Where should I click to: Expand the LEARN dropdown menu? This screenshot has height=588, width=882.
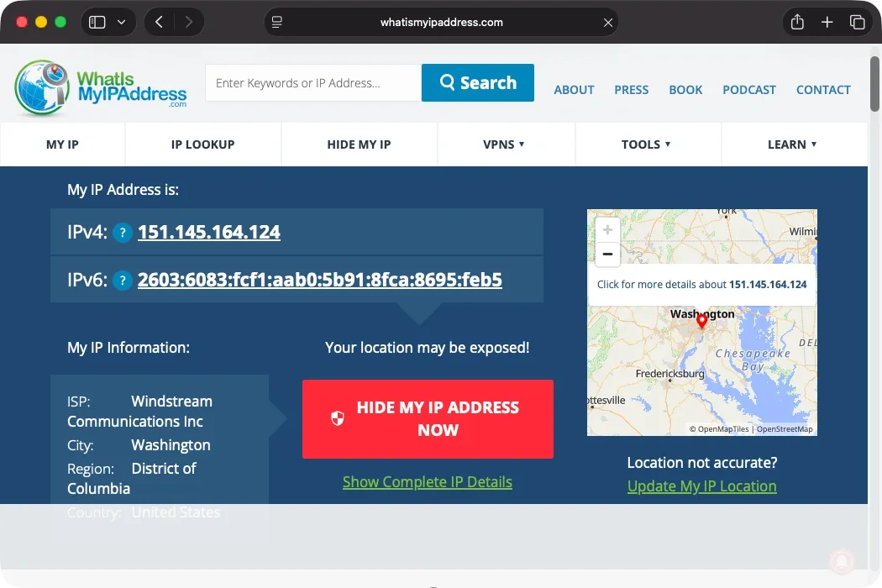(792, 144)
